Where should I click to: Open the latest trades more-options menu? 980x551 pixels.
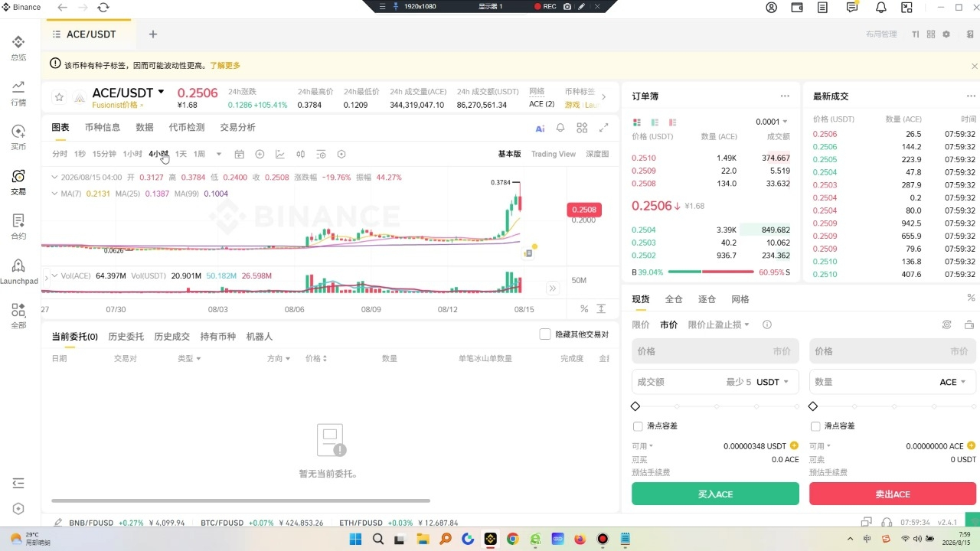pyautogui.click(x=971, y=96)
